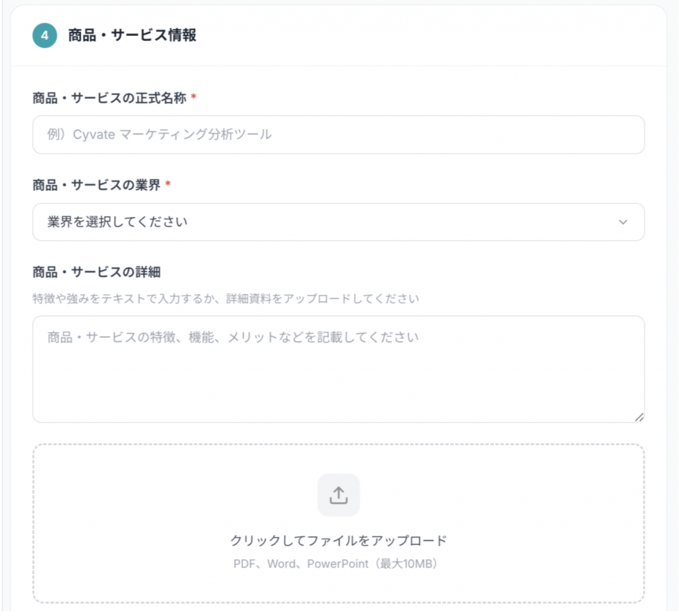Click the 商品・サービスの業界 label
Viewport: 679px width, 616px height.
[x=96, y=185]
